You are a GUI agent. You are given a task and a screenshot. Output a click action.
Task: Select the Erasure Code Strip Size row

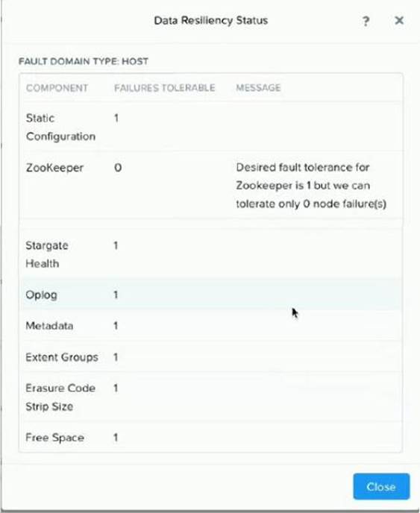point(211,397)
